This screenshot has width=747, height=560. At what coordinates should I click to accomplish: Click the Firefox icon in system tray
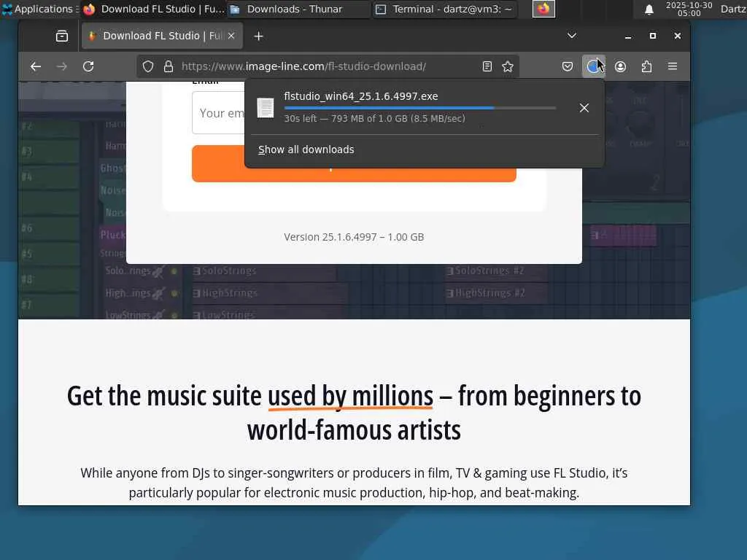pyautogui.click(x=543, y=9)
